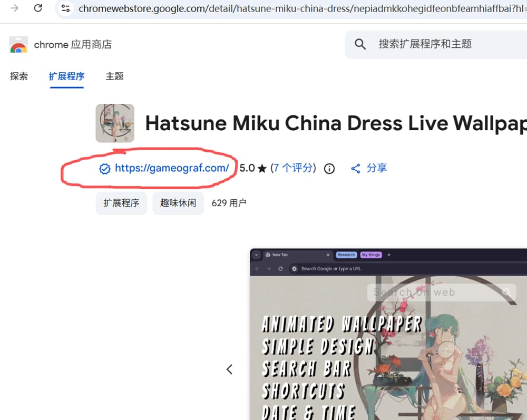Click the 分享 share button
527x420 pixels.
click(x=369, y=168)
